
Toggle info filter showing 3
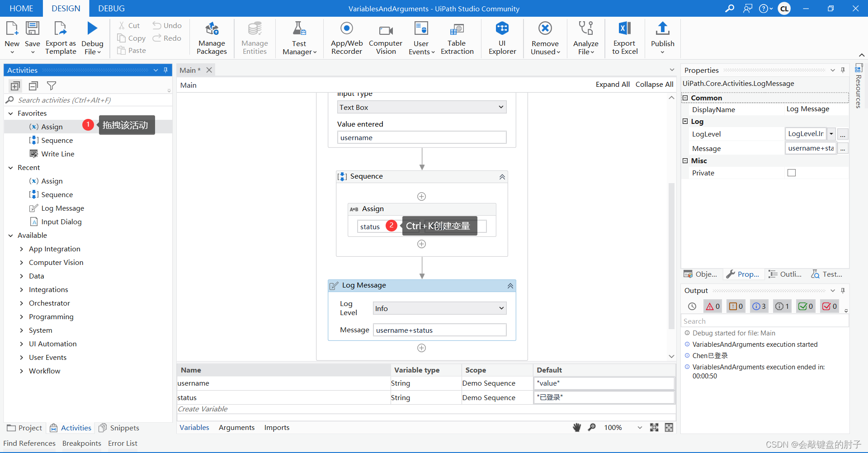click(759, 307)
